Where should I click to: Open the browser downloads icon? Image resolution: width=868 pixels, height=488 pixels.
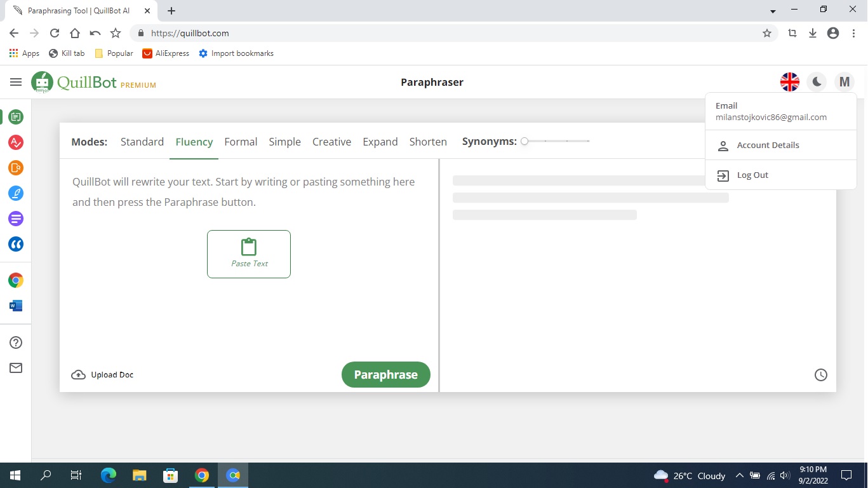pos(813,33)
